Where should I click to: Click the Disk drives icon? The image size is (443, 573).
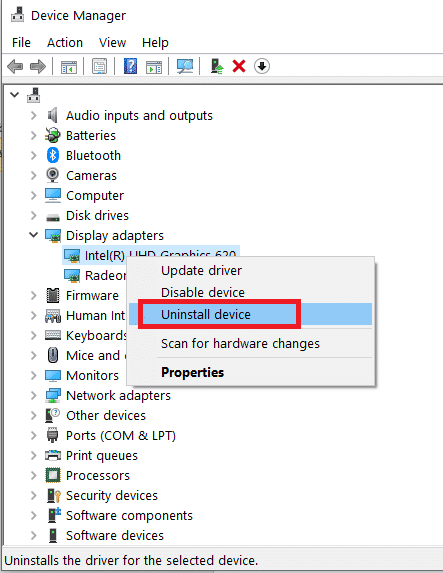[53, 217]
